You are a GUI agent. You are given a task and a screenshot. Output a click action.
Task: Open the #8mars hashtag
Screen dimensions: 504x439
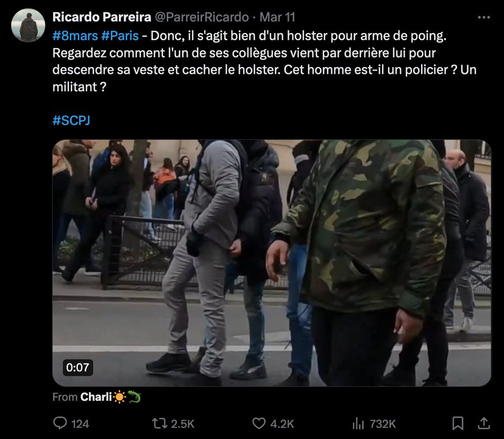[75, 36]
